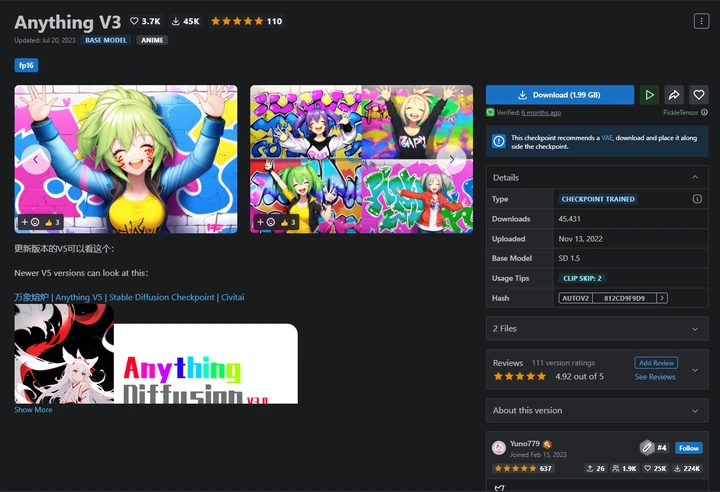Click the info icon next to PickleTensor

704,112
